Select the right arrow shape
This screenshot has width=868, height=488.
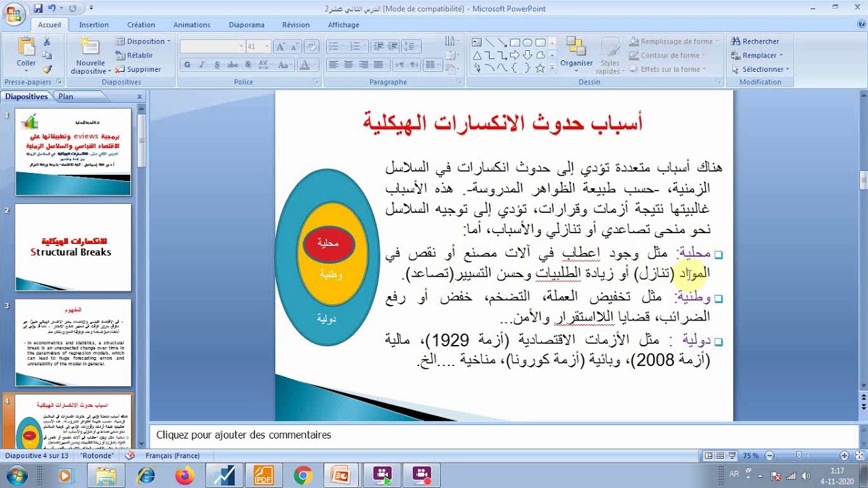pos(515,55)
